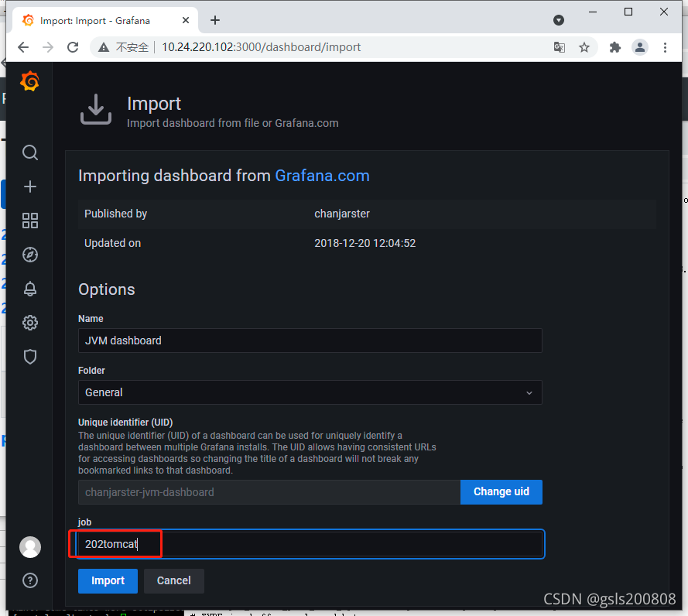The height and width of the screenshot is (616, 688).
Task: Click the Options section heading
Action: pos(107,289)
